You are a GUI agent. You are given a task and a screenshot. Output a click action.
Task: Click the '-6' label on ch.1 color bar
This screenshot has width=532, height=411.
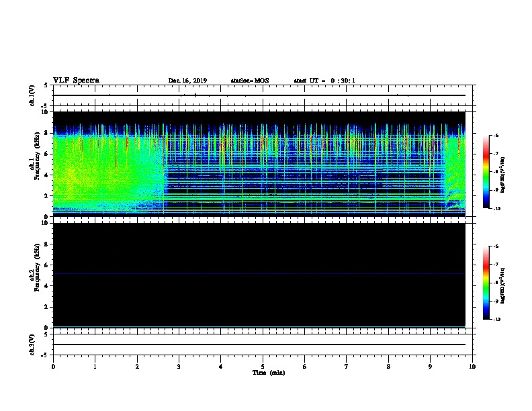point(496,135)
